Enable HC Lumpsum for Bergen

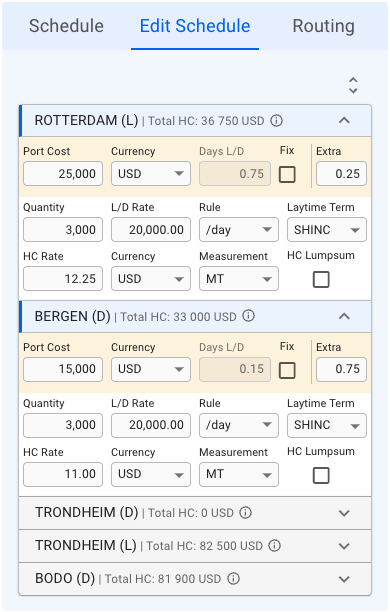pos(321,475)
